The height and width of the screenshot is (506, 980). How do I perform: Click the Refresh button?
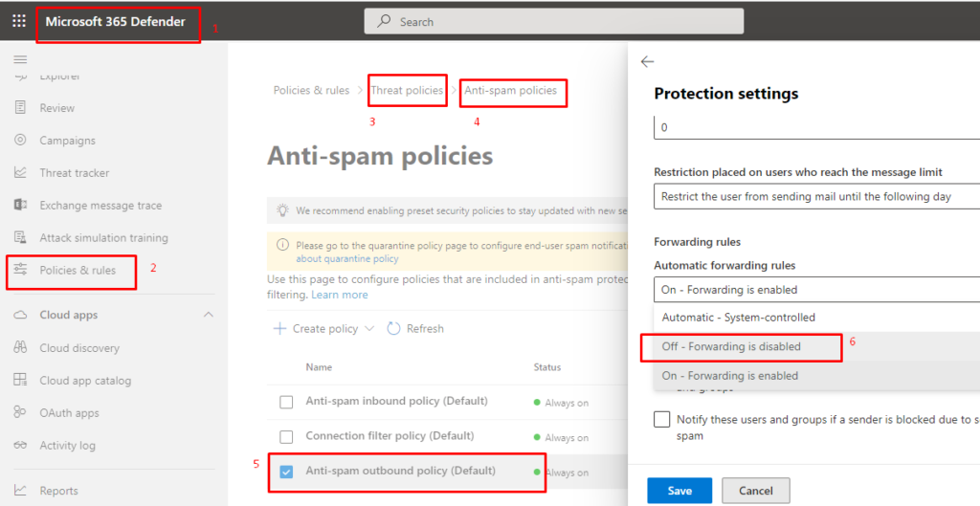(415, 329)
